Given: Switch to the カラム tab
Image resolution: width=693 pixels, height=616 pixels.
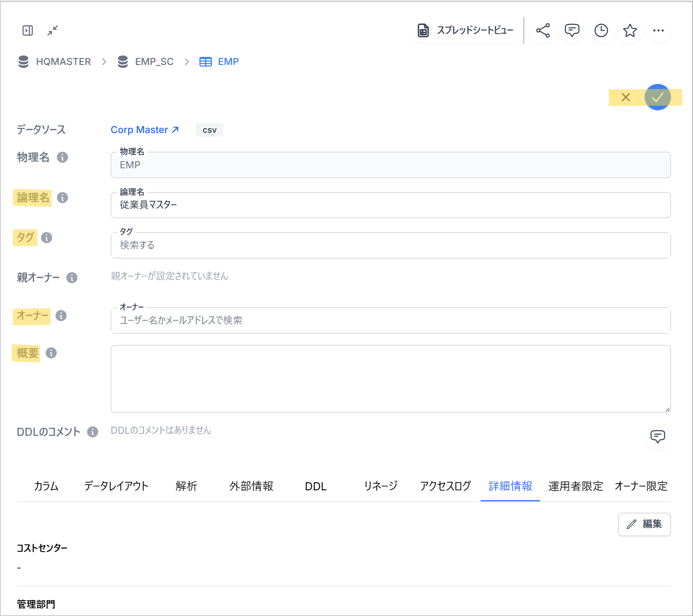Looking at the screenshot, I should click(x=46, y=486).
